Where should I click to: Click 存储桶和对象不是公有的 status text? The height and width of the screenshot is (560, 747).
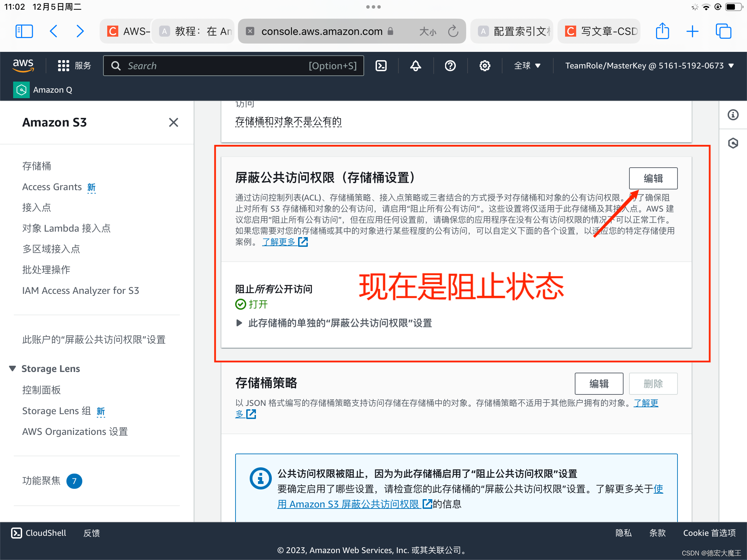[x=288, y=121]
